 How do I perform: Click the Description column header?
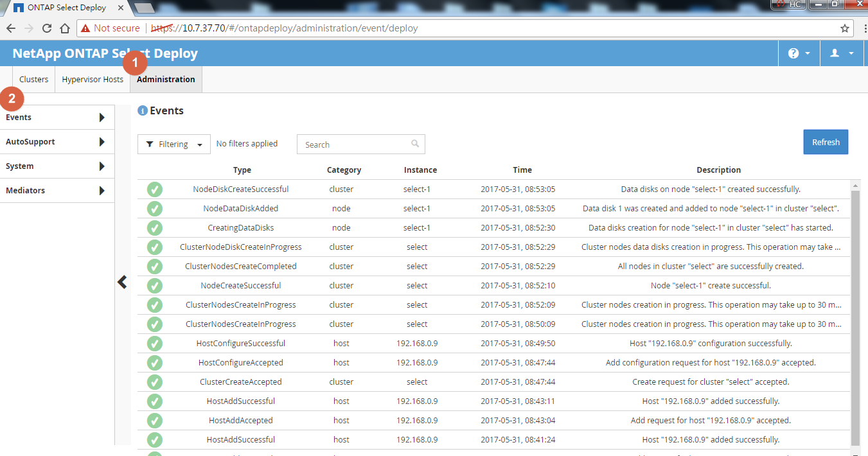pos(718,170)
